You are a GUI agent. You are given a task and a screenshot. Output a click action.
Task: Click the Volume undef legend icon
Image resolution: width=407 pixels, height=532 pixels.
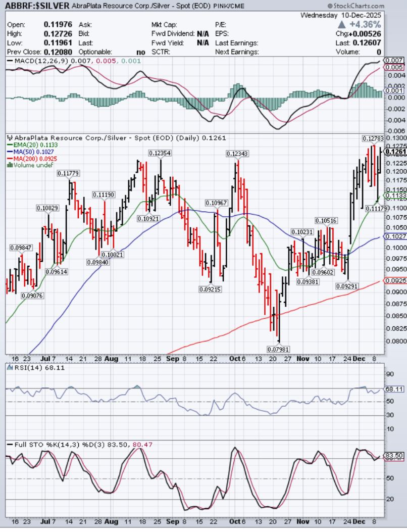coord(10,165)
